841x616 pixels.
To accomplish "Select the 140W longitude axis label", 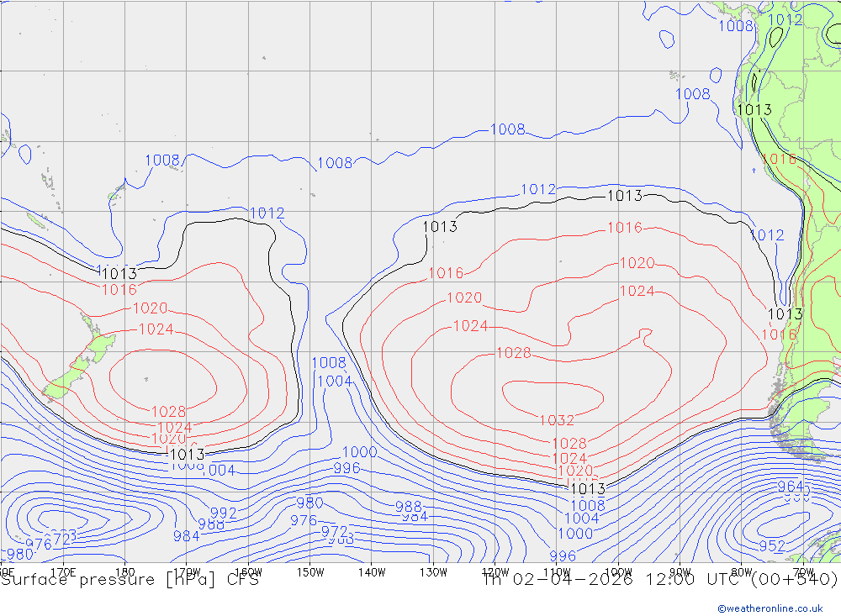I will [372, 572].
